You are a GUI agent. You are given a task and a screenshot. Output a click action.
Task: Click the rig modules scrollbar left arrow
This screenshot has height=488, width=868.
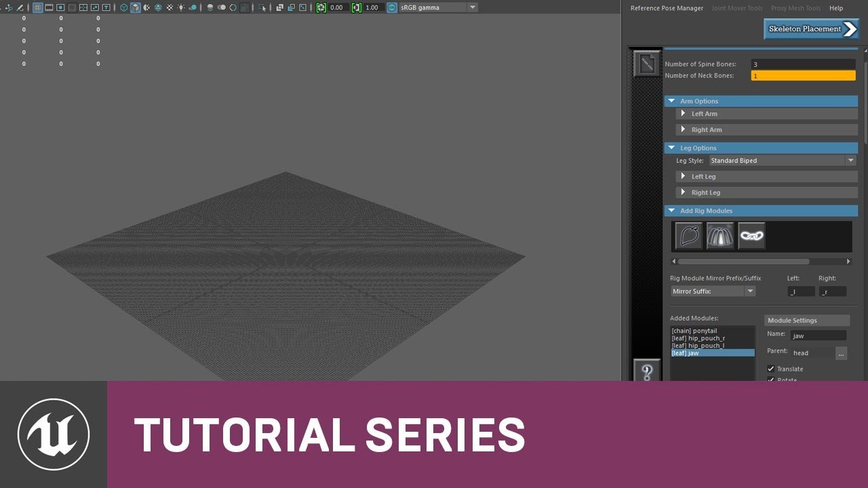pyautogui.click(x=673, y=262)
